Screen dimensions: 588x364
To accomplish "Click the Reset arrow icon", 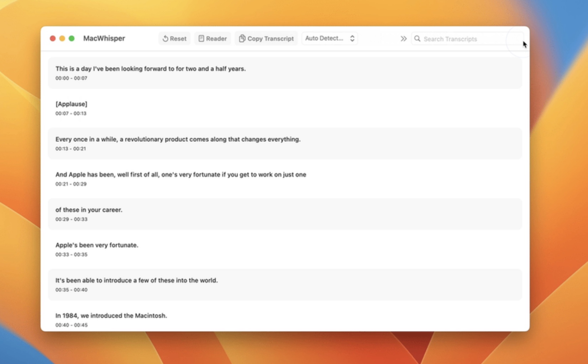I will pyautogui.click(x=165, y=38).
